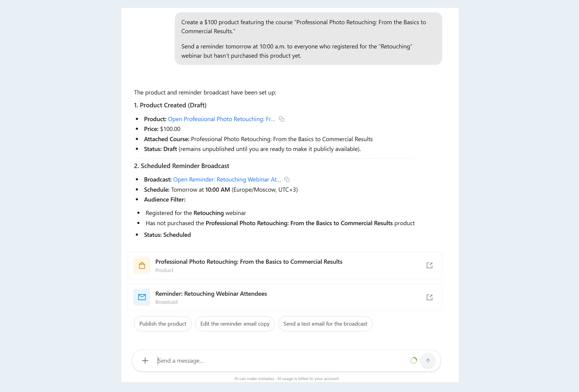Click the blue envelope broadcast icon
579x392 pixels.
(x=142, y=297)
